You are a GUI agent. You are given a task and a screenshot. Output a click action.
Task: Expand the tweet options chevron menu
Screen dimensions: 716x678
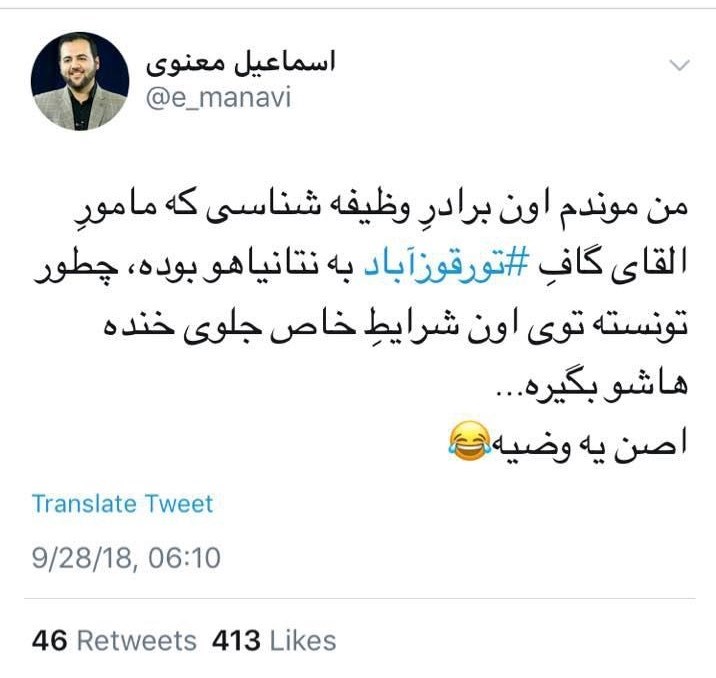pos(679,65)
